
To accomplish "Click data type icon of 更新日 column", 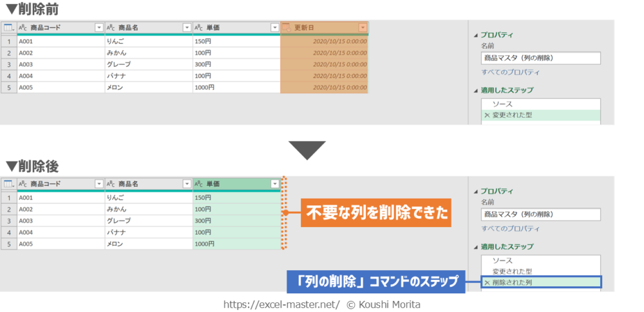I will [x=287, y=28].
